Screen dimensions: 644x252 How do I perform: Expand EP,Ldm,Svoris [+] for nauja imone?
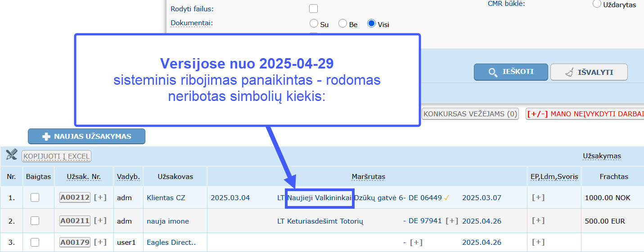[538, 221]
